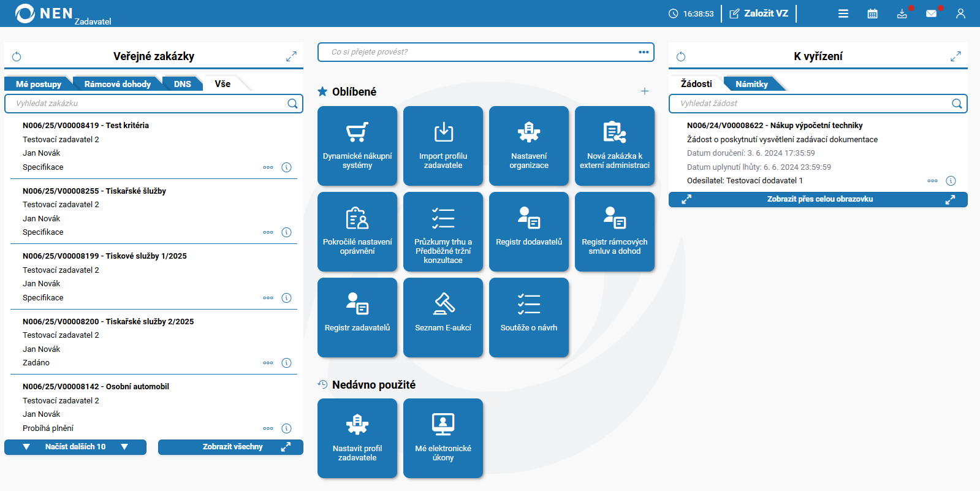Open the downloads icon in the header
980x491 pixels.
pos(902,13)
